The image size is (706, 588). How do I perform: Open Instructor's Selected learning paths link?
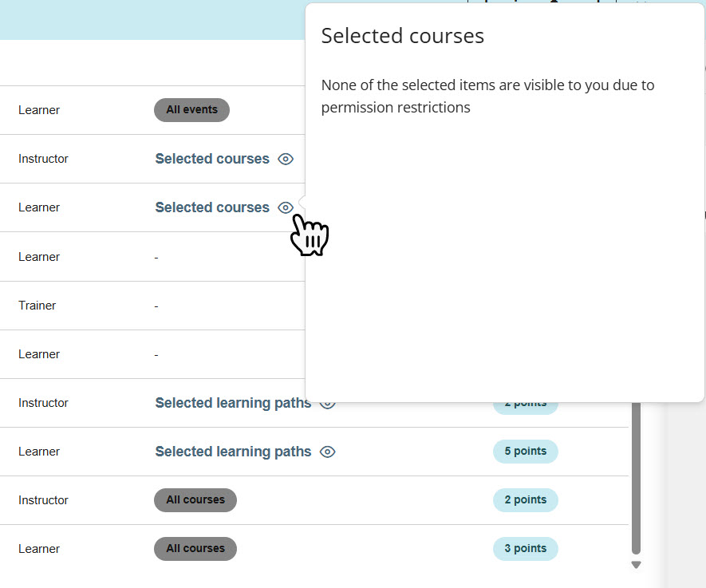click(233, 403)
